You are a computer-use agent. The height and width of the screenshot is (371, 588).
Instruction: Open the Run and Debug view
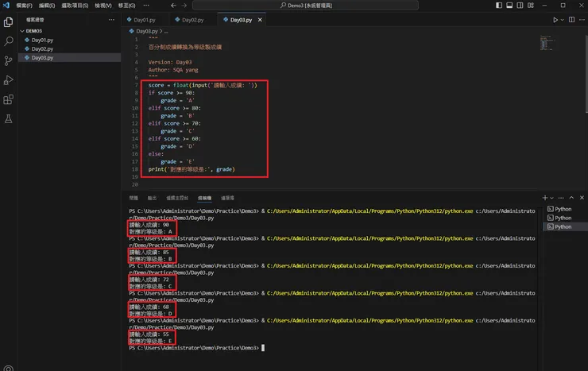pyautogui.click(x=9, y=80)
